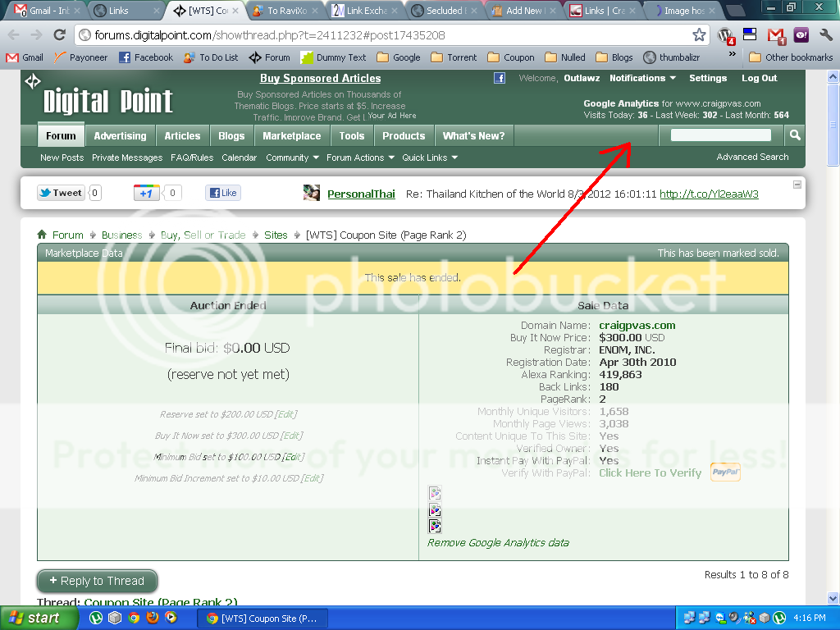Screen dimensions: 840x630
Task: Open the TeamViewer icon in the system tray
Action: click(720, 618)
